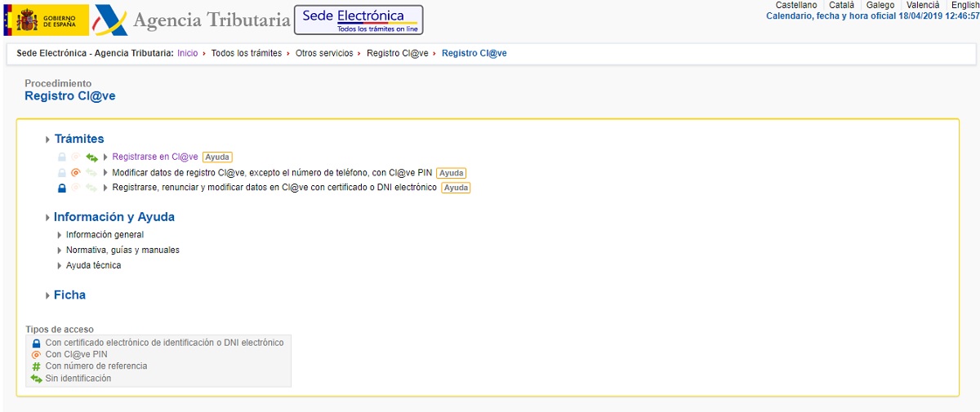Click the Gobierno de España logo
The width and height of the screenshot is (980, 412).
coord(47,20)
